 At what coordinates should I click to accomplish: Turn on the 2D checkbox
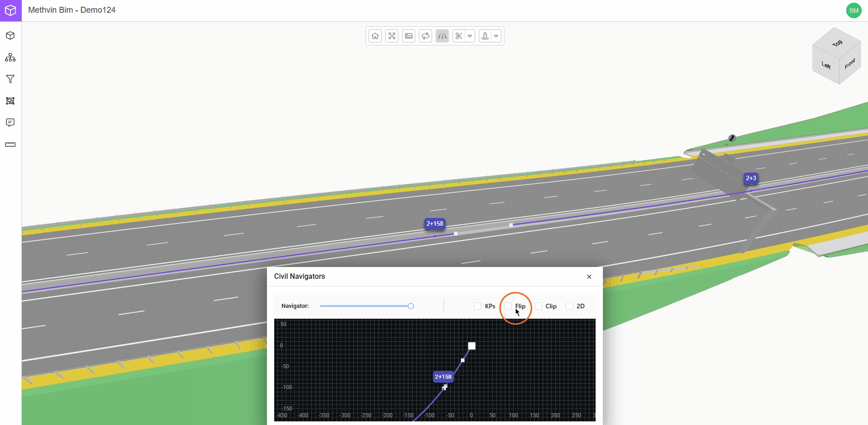tap(569, 306)
